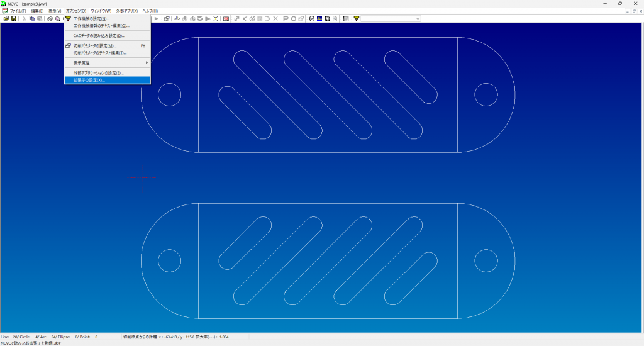Viewport: 644px width, 346px height.
Task: Open the ウィンドウ(W) menu
Action: [x=101, y=11]
